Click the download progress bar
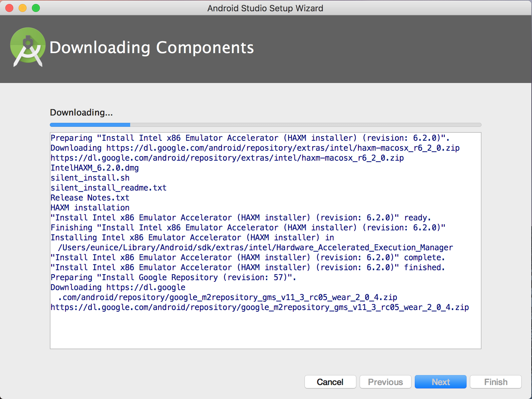Screen dimensions: 532x399 point(265,125)
